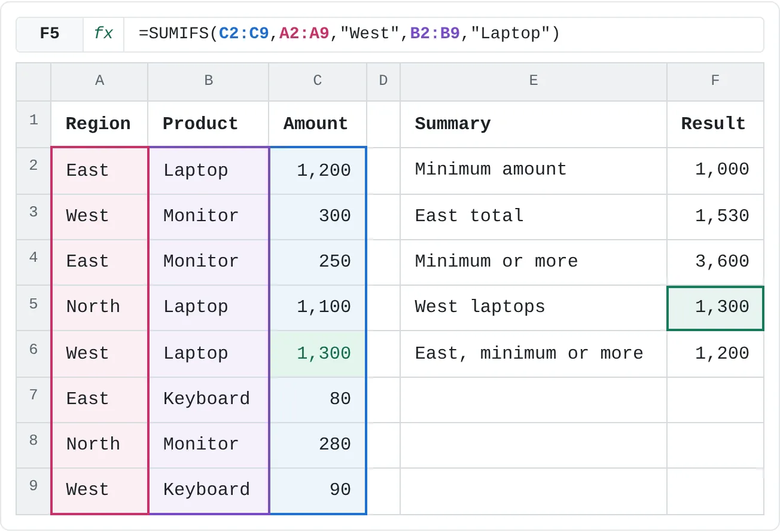Click "Minimum or more" summary cell

click(534, 262)
